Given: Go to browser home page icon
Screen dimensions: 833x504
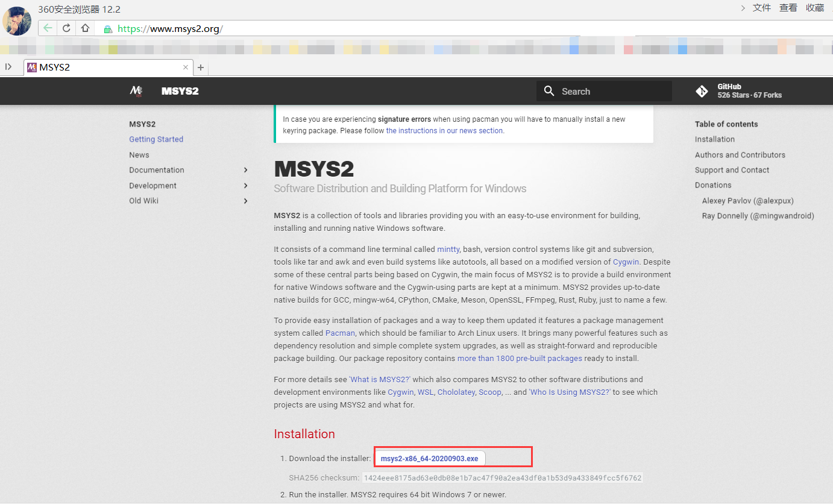Looking at the screenshot, I should click(x=85, y=28).
